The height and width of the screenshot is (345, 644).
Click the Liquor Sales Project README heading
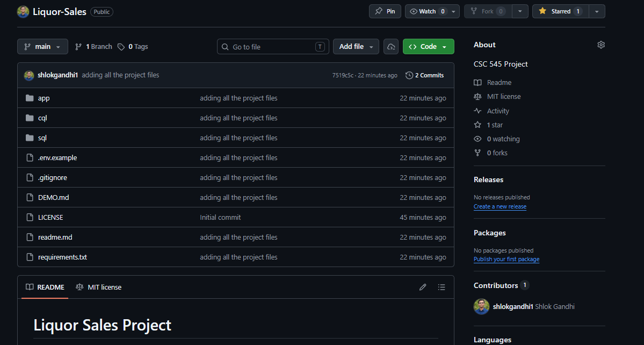point(102,325)
